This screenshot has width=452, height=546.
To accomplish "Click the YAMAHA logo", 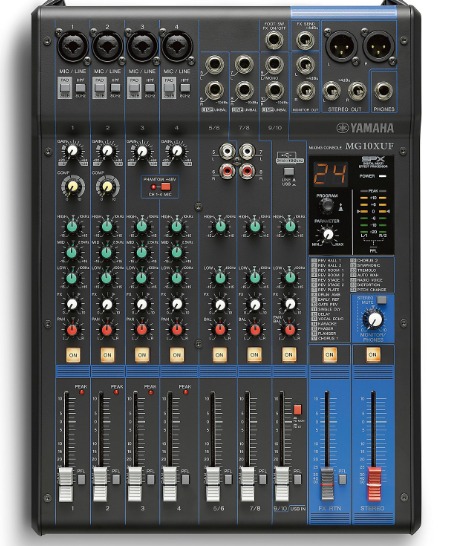I will [365, 128].
